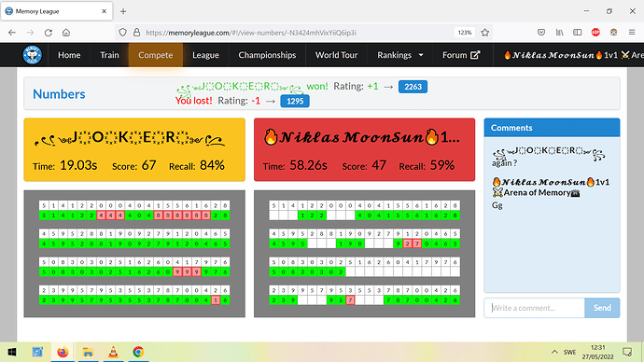Click the tracking protection shield icon
644x362 pixels.
122,33
